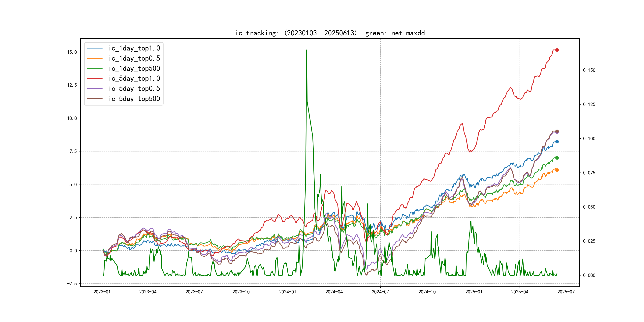Click the 15.0 left y-axis label

click(72, 52)
